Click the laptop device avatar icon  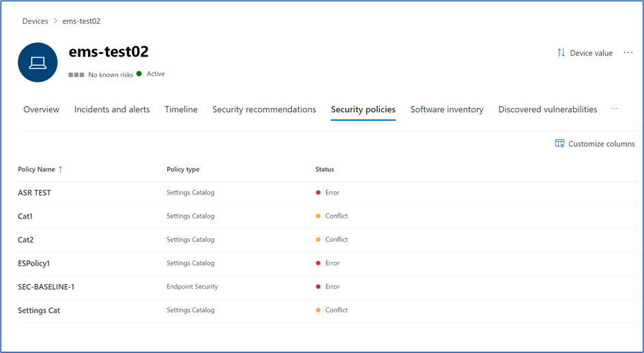(38, 63)
